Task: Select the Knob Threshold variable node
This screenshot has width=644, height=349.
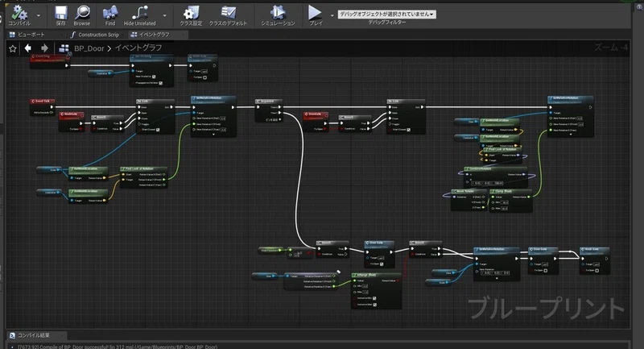Action: pos(270,250)
